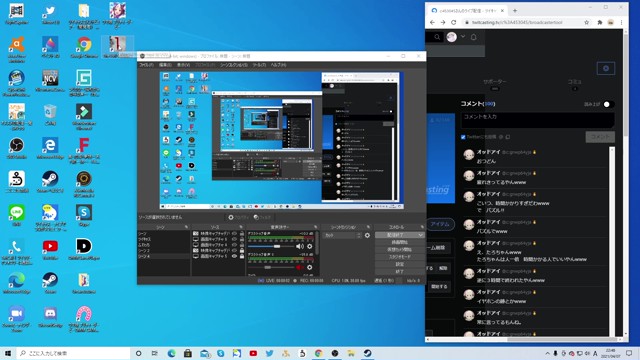640x360 pixels.
Task: Open OBS Settings from the Controls panel
Action: click(399, 264)
